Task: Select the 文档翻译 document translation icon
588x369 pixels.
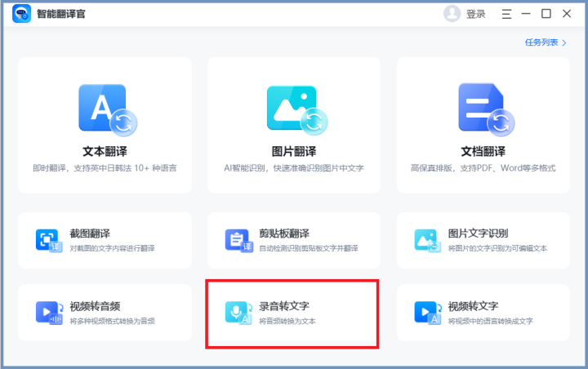Action: pos(483,109)
